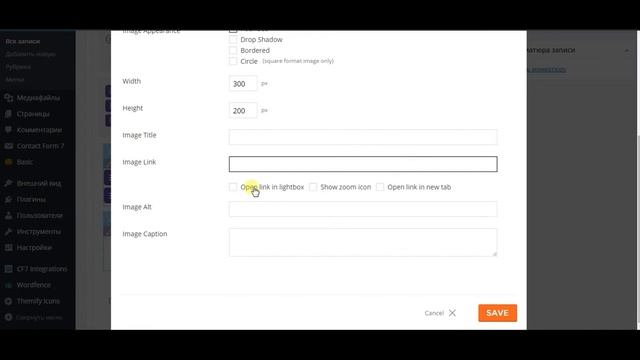Click the X icon beside Cancel
The height and width of the screenshot is (360, 640).
pyautogui.click(x=452, y=313)
